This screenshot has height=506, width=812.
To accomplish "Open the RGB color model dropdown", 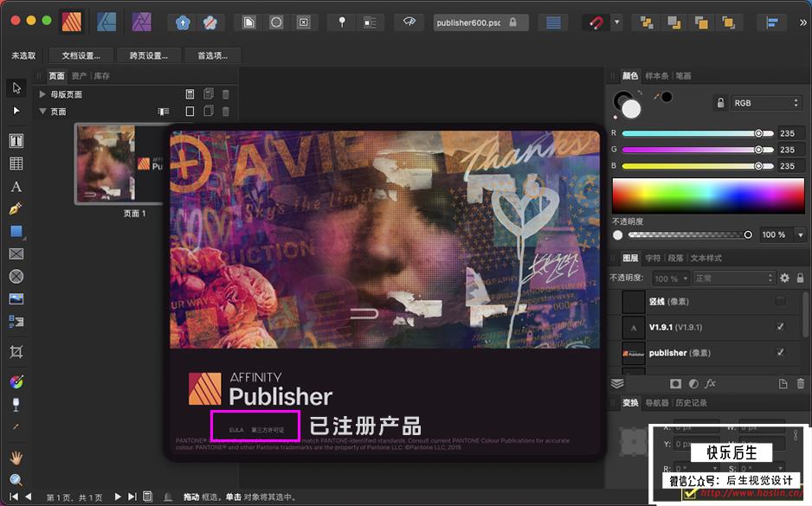I will [x=766, y=103].
